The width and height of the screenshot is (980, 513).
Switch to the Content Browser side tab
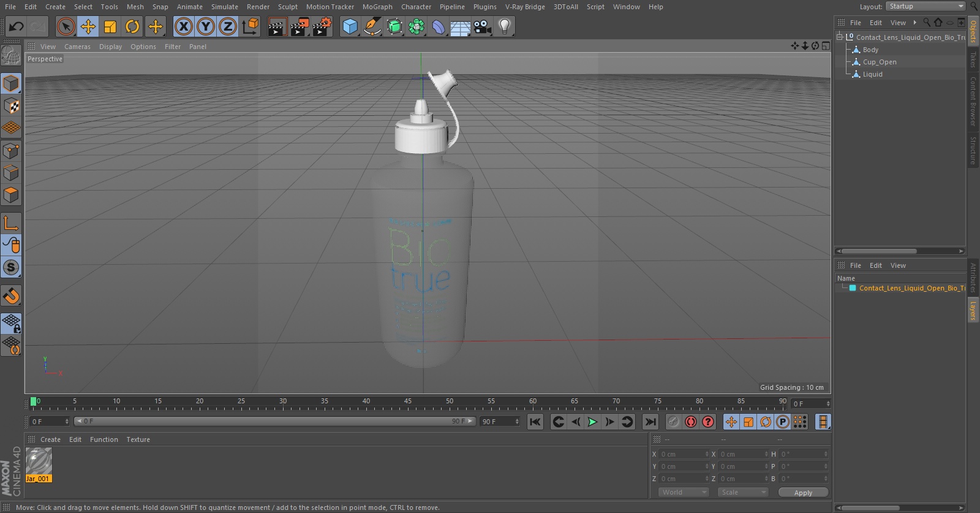pos(973,102)
